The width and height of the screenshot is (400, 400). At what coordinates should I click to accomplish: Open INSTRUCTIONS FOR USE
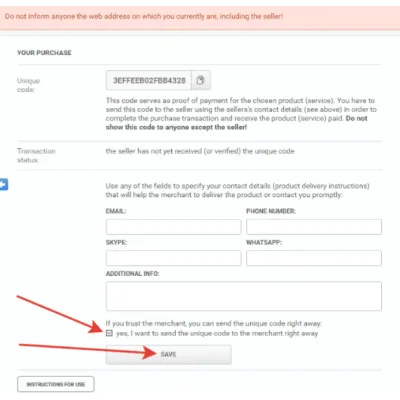pos(56,384)
